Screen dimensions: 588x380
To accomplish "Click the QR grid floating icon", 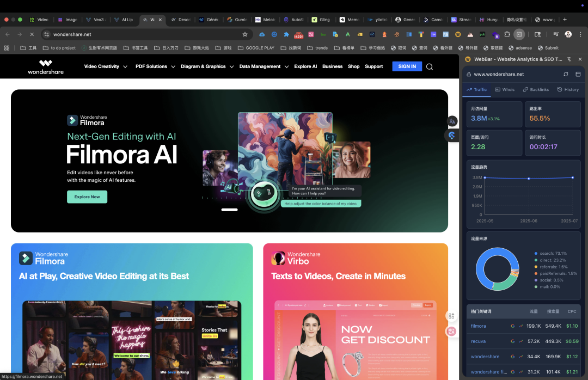I will [x=451, y=316].
